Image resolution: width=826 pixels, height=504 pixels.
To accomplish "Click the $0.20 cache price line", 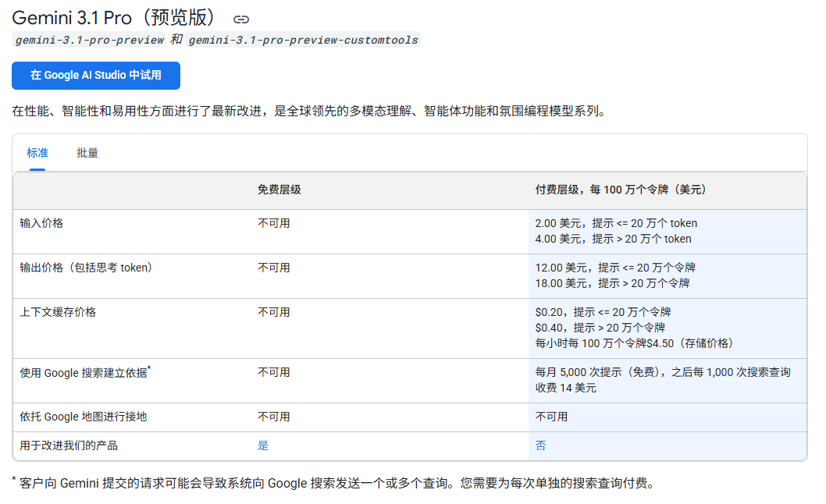I will point(603,312).
